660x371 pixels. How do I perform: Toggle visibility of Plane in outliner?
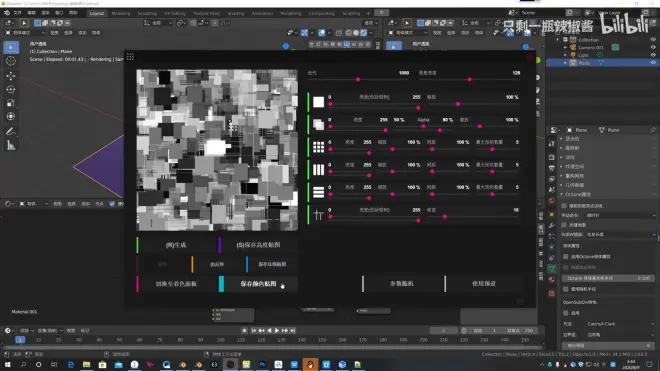[653, 62]
